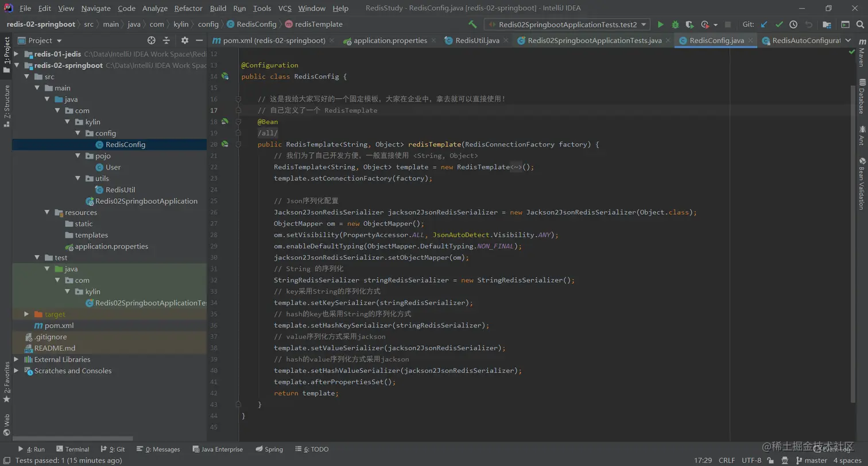Viewport: 868px width, 466px height.
Task: Expand External Libraries node
Action: [16, 360]
